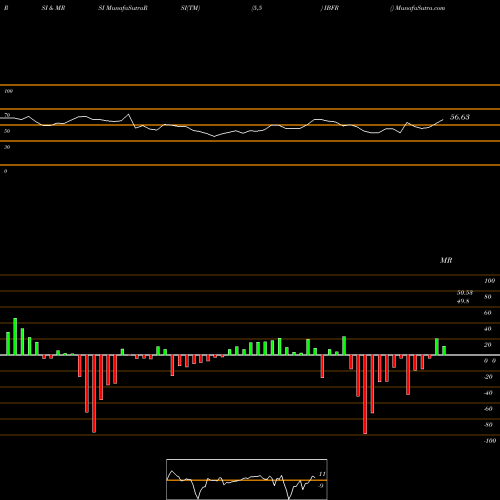Click the longest red bar near -100 left

[94, 394]
